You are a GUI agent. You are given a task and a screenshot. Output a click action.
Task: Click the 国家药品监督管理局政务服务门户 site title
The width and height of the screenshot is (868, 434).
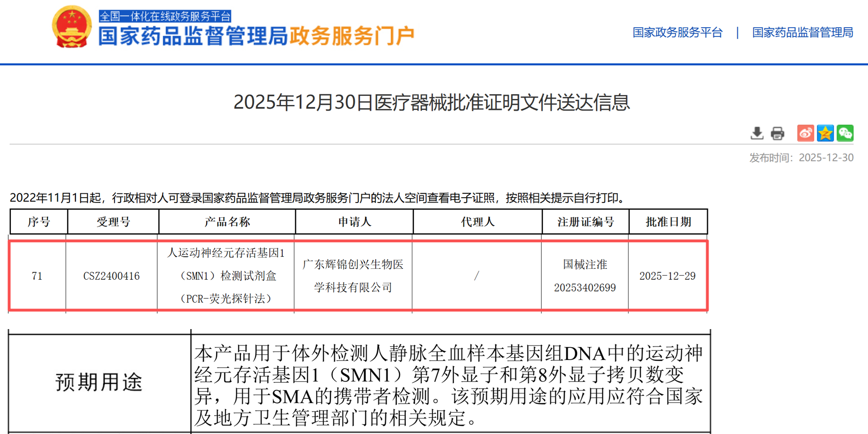(256, 36)
